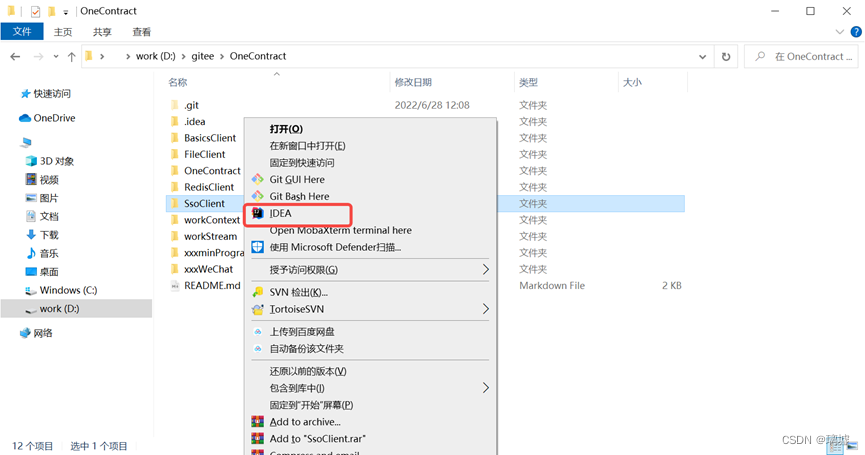Image resolution: width=865 pixels, height=455 pixels.
Task: Click the 网络 icon in sidebar
Action: (25, 333)
